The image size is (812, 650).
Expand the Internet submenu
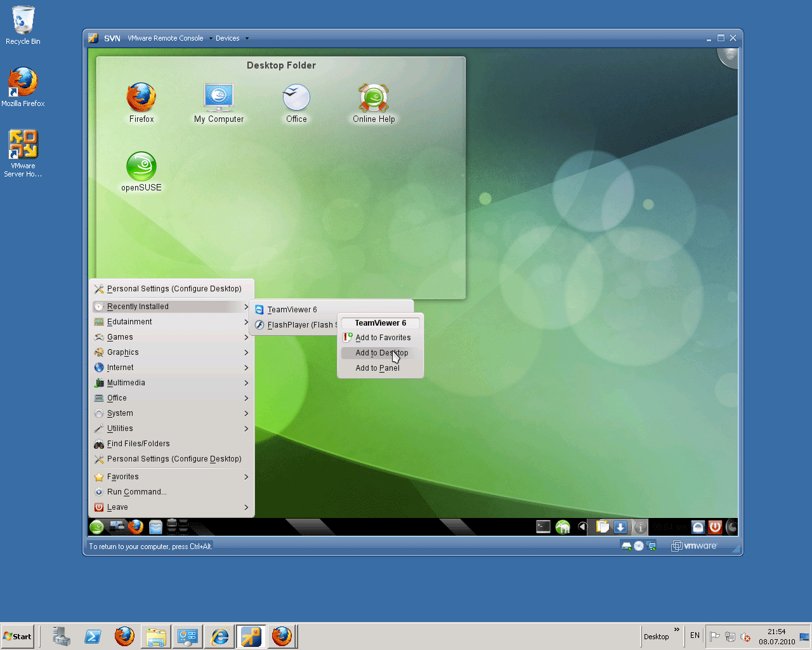(172, 368)
